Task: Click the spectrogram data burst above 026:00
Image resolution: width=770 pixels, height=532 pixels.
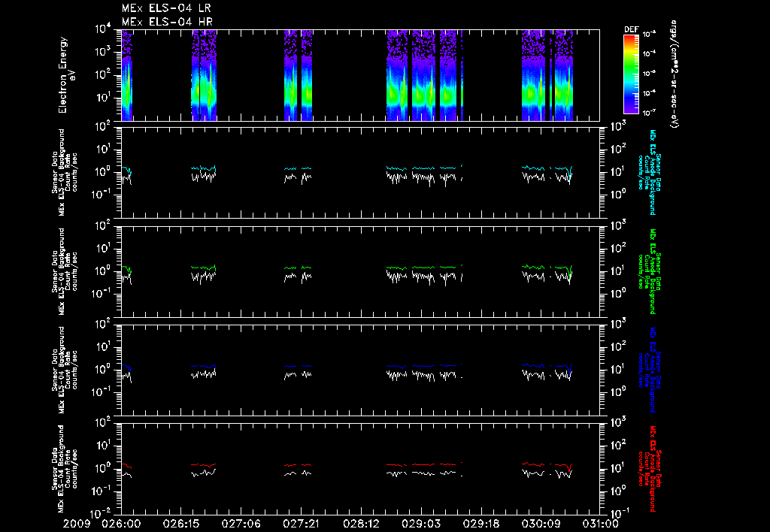Action: [x=126, y=75]
